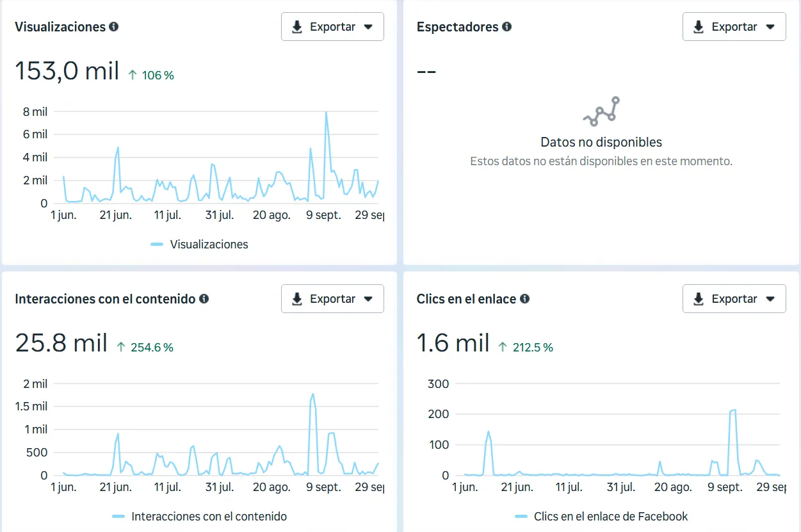Click the -- placeholder value in Espectadores
801x532 pixels.
tap(426, 71)
